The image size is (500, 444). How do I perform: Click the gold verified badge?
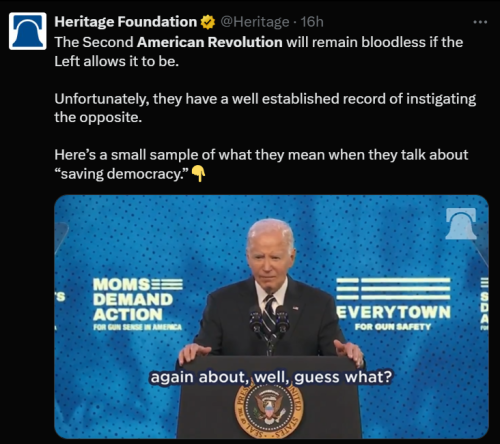click(208, 22)
